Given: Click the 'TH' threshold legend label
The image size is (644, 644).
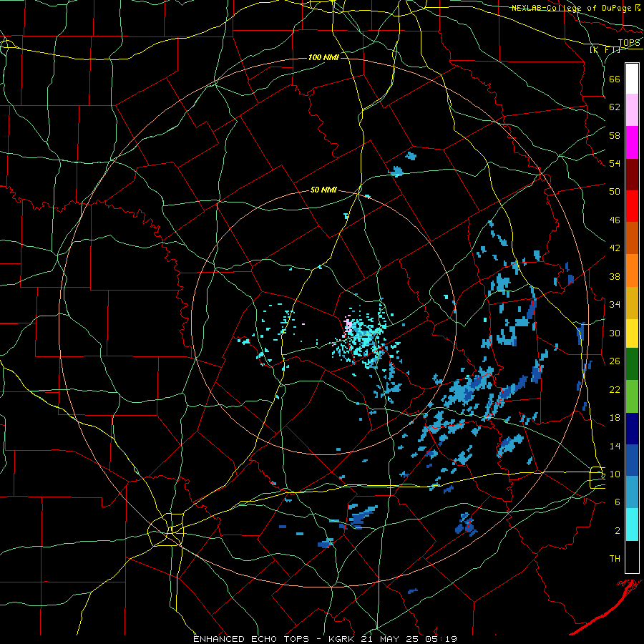Looking at the screenshot, I should point(615,559).
